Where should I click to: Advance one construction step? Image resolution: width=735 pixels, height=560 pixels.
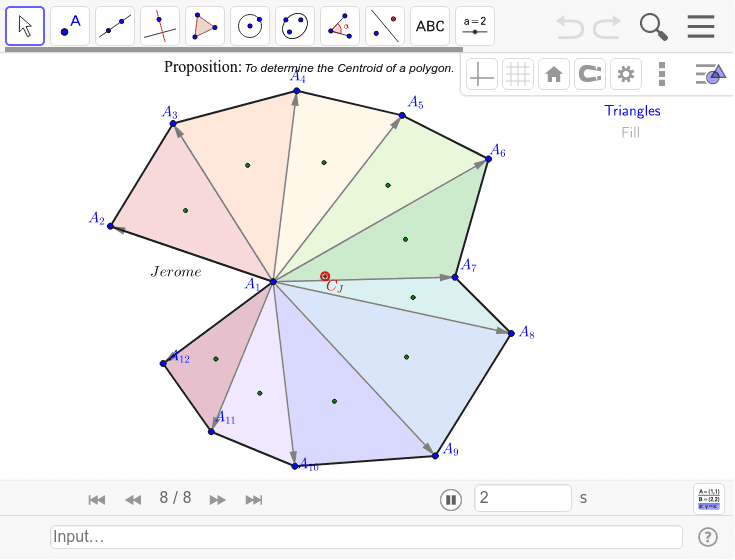tap(217, 500)
